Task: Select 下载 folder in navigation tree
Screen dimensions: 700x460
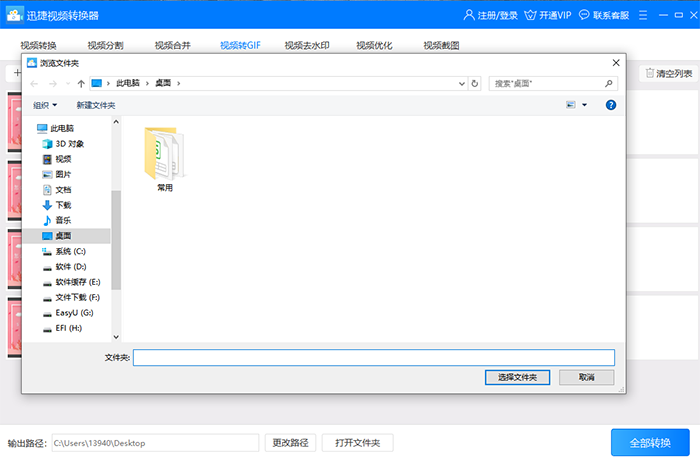Action: (57, 205)
